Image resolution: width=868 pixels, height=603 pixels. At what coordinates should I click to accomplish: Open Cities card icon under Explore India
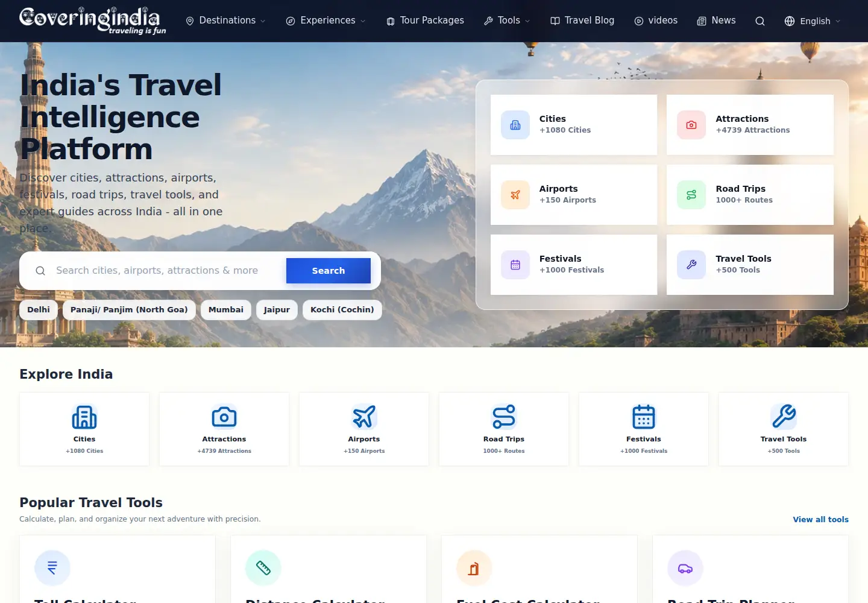tap(84, 417)
